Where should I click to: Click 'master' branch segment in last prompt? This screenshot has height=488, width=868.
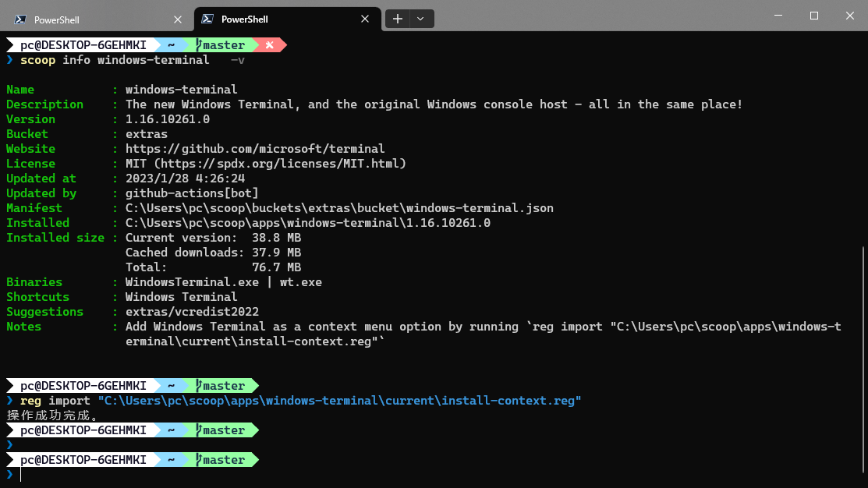tap(221, 460)
